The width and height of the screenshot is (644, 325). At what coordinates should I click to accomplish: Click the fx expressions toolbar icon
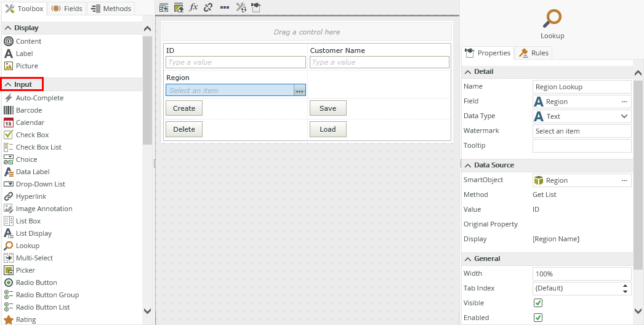(x=193, y=7)
